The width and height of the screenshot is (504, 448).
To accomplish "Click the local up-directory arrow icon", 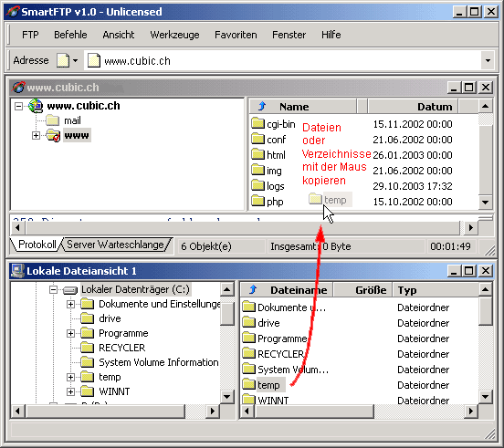I will 253,289.
